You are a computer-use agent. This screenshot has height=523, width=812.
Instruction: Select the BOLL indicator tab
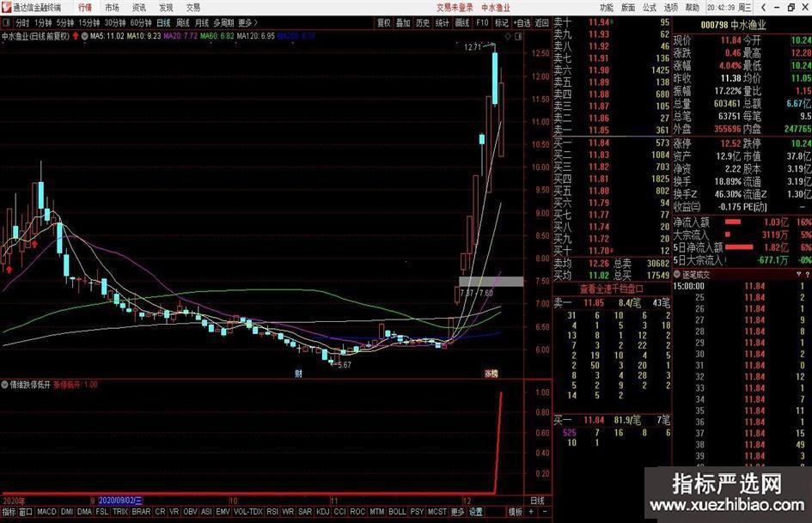point(397,512)
